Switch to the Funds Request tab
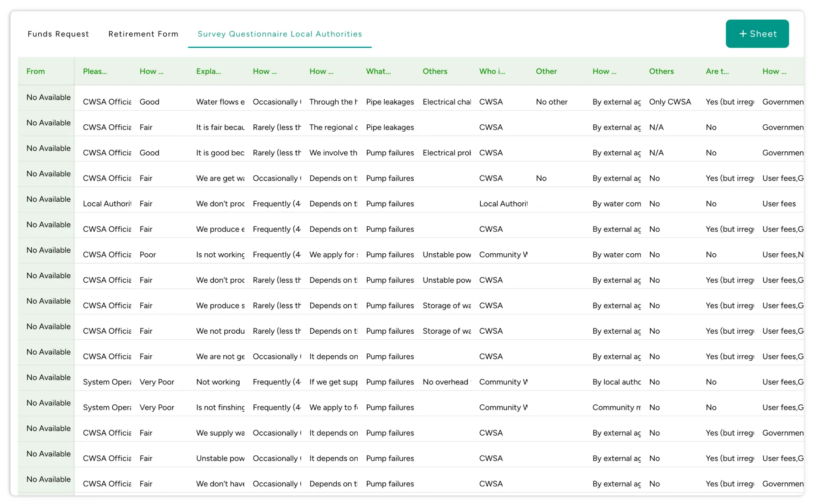Viewport: 813px width, 504px height. pos(58,34)
